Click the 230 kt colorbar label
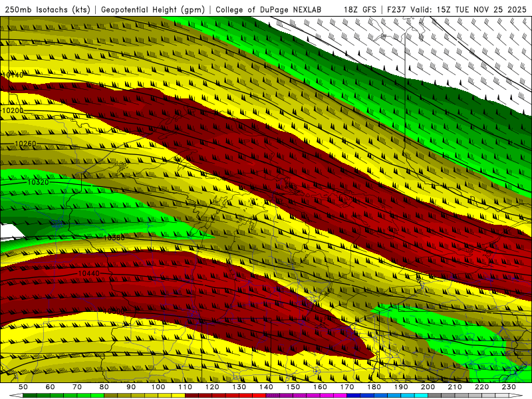 pos(509,387)
